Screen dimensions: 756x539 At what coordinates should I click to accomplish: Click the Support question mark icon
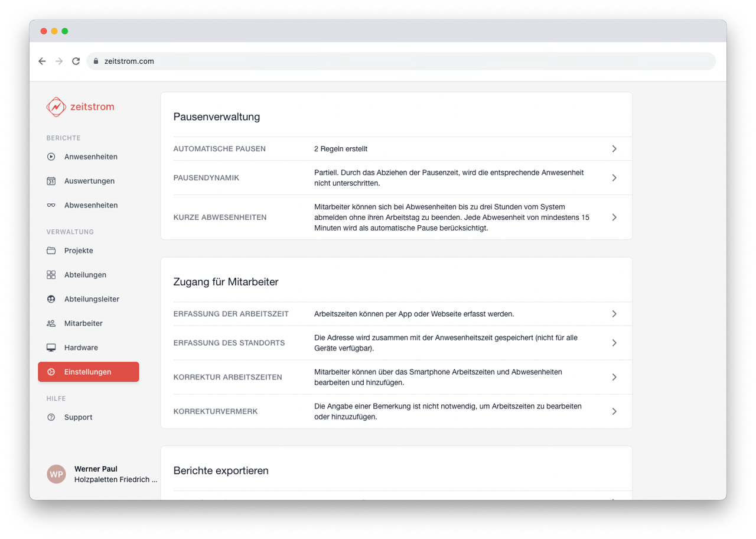[x=51, y=417]
